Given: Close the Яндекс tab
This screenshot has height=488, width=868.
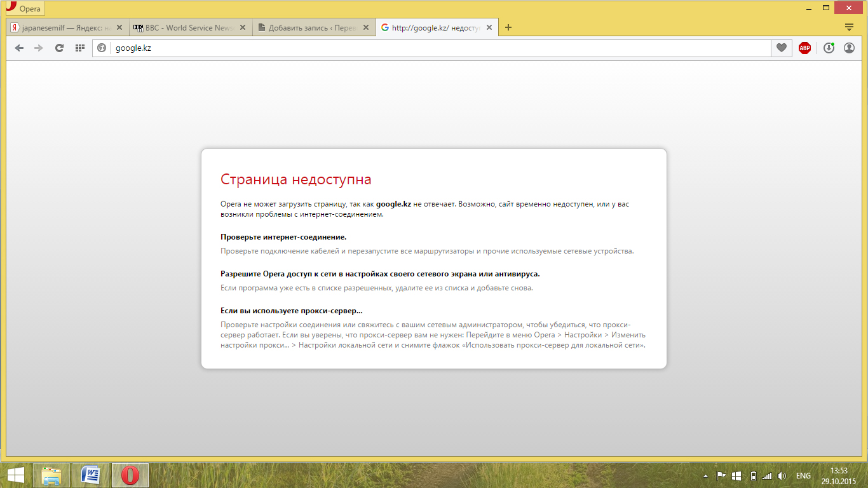Looking at the screenshot, I should pyautogui.click(x=119, y=28).
